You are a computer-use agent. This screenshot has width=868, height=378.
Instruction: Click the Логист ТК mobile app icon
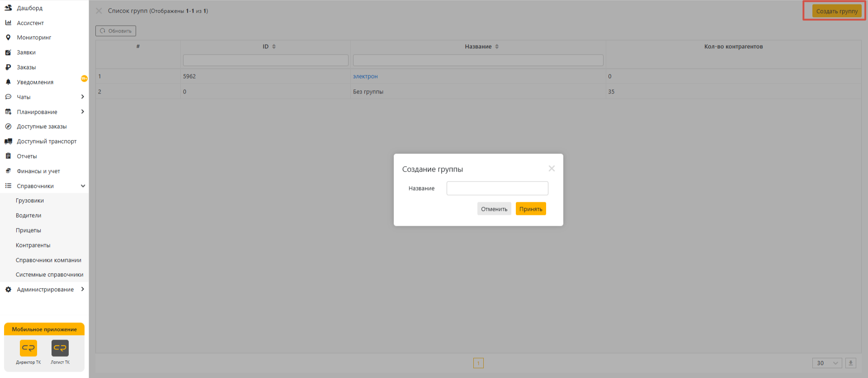(x=60, y=348)
